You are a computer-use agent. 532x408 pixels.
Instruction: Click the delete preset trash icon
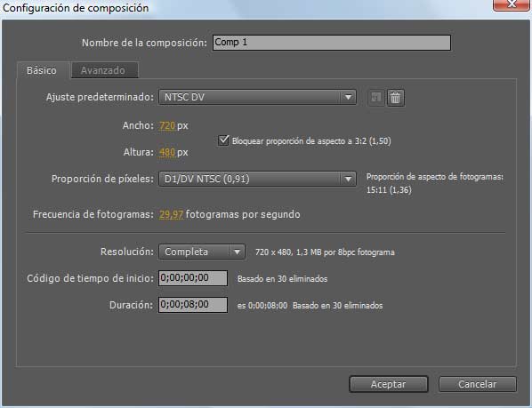[396, 98]
